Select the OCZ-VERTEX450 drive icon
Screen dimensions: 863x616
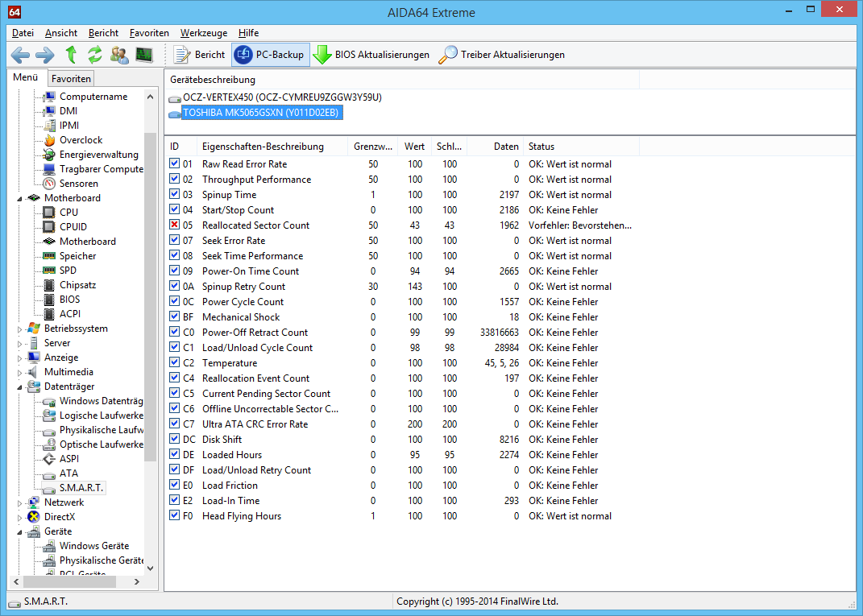[175, 98]
